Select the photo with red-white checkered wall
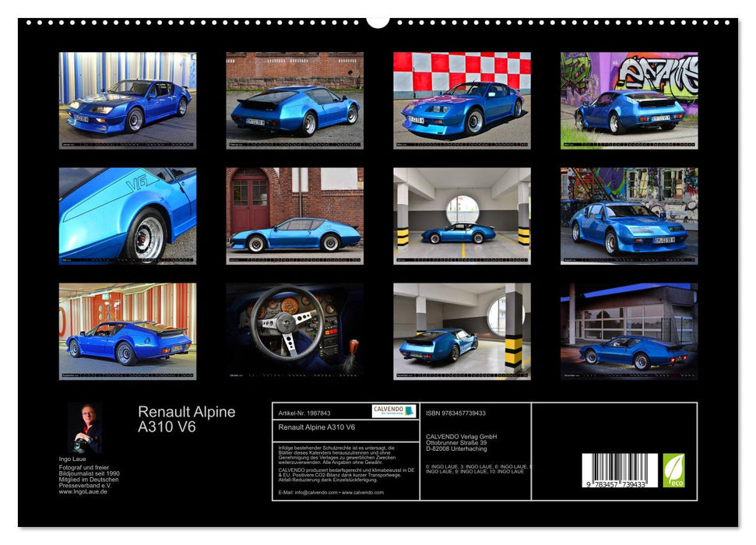756x545 pixels. point(459,93)
